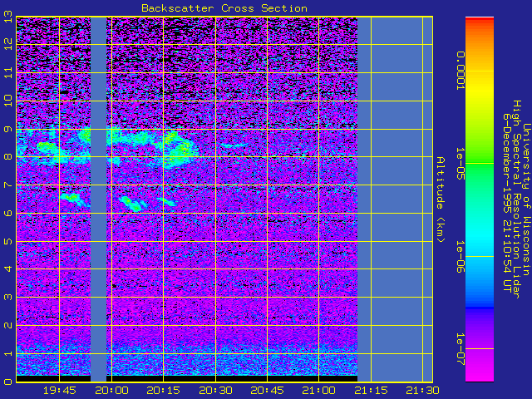Click the altitude label 8
This screenshot has width=532, height=399.
[8, 157]
